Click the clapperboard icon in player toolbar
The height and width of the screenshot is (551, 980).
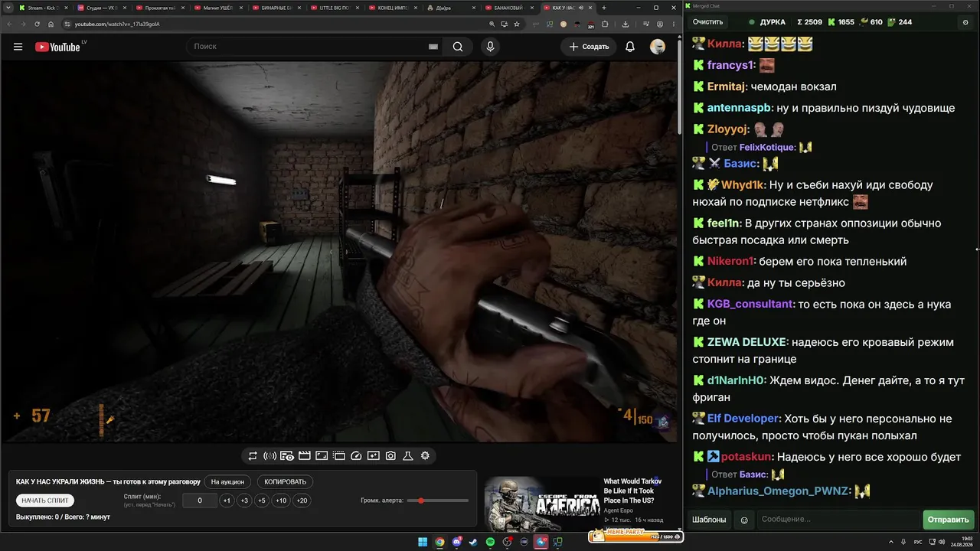coord(304,456)
